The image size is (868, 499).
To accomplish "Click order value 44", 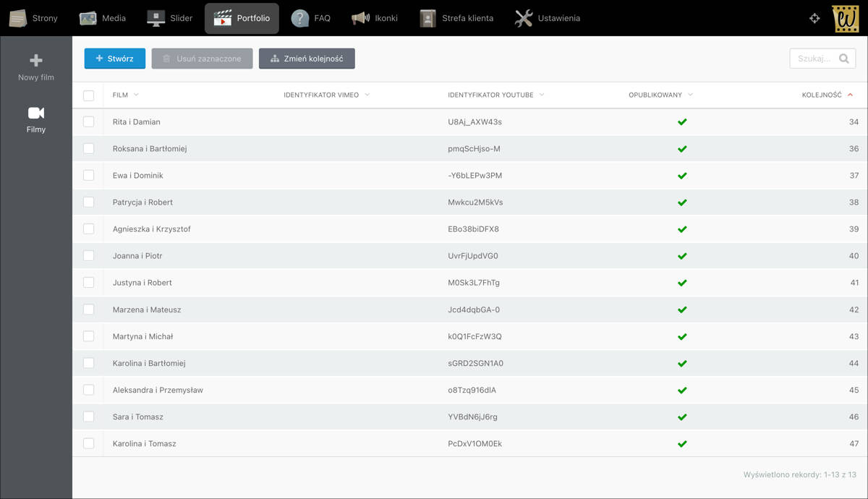I will 854,363.
